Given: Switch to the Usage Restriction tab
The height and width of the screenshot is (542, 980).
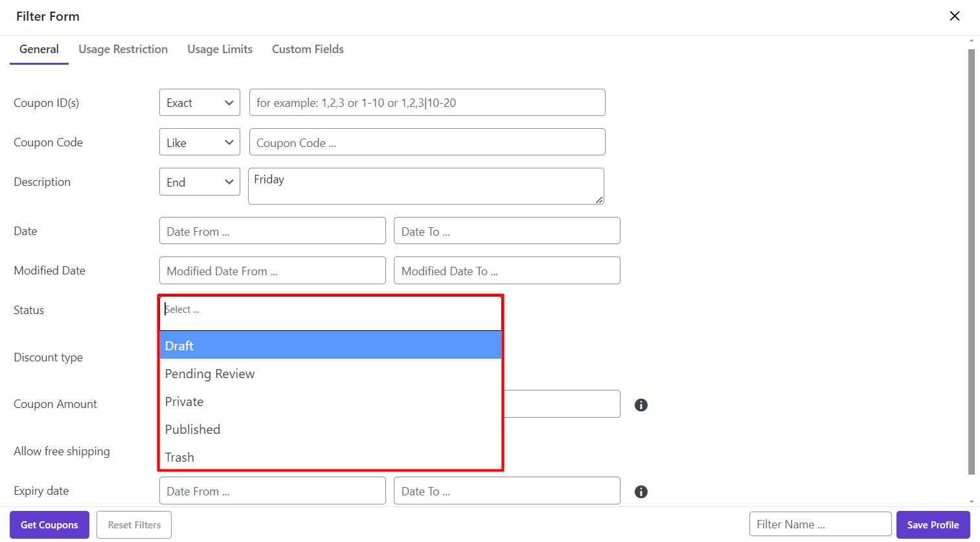Looking at the screenshot, I should click(123, 49).
